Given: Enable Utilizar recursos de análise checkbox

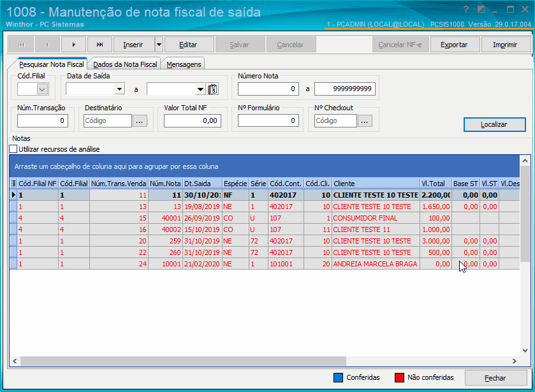Looking at the screenshot, I should pos(13,149).
